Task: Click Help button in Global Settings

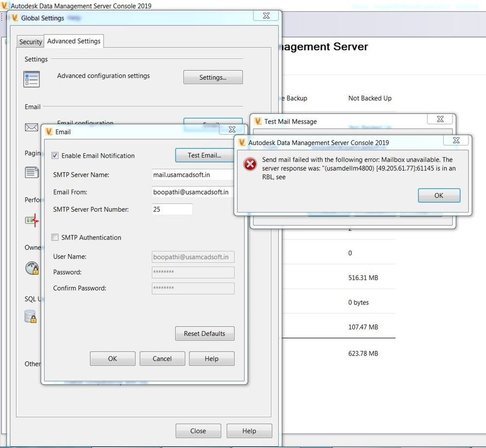Action: click(x=249, y=431)
